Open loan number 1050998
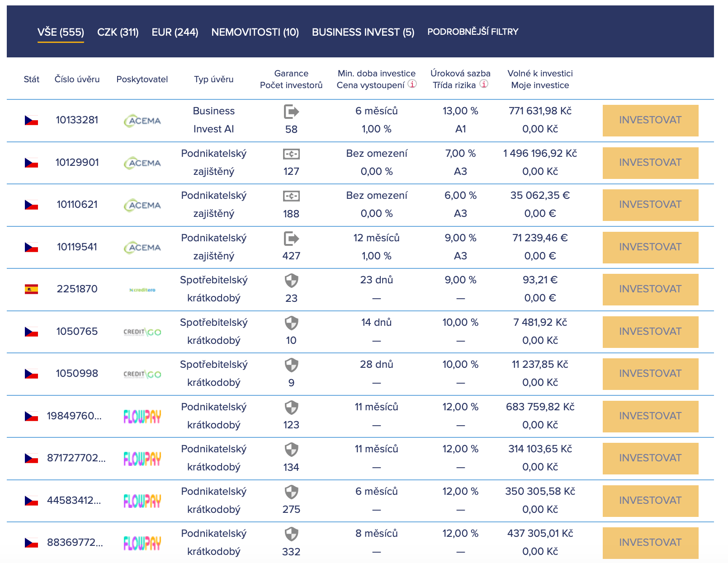 [77, 374]
